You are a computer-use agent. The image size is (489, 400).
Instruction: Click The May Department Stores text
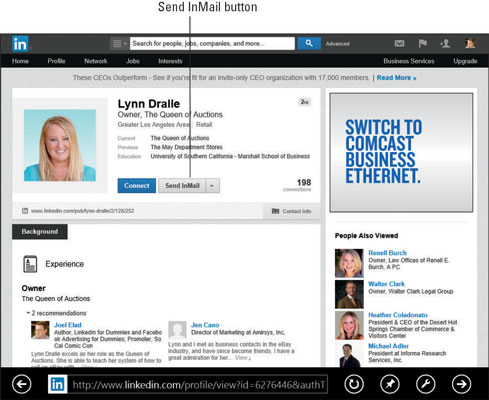tap(186, 147)
